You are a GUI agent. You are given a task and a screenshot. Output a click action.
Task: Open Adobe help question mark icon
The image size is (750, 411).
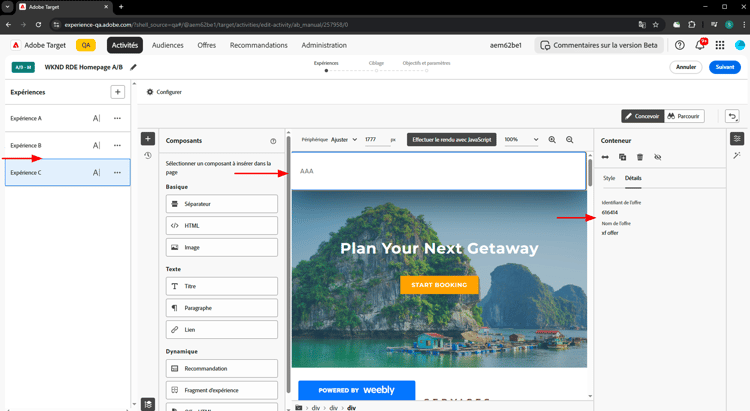[x=679, y=45]
